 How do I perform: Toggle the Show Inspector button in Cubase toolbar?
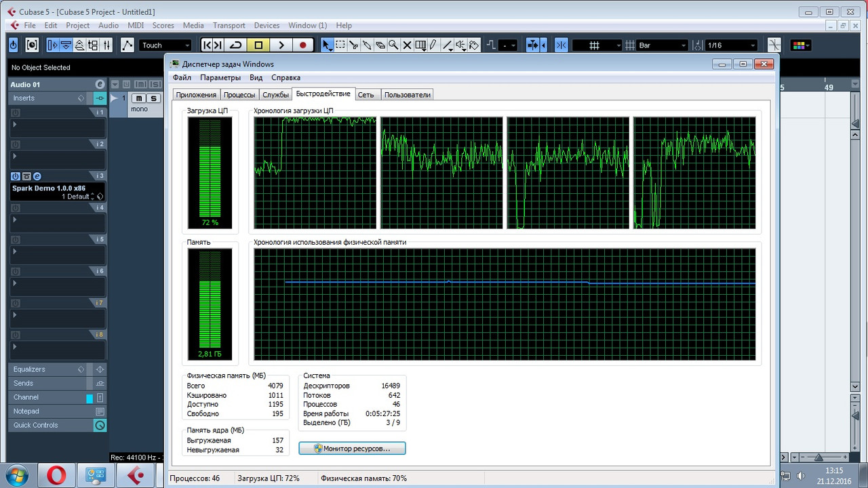53,45
